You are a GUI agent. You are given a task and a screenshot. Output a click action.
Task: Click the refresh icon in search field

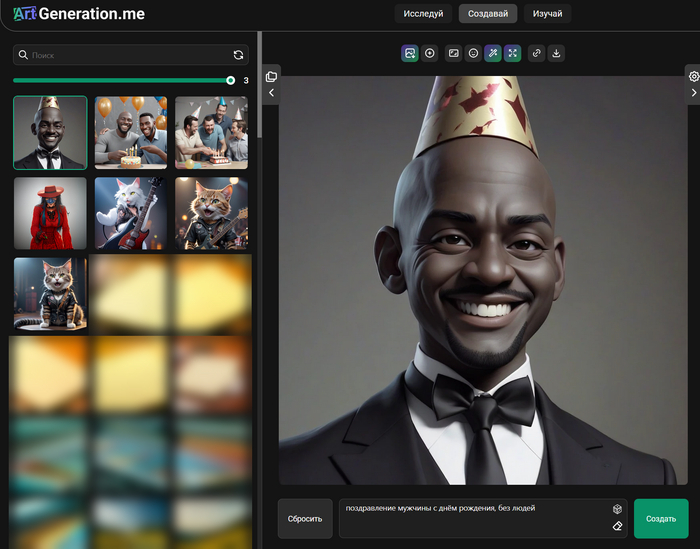point(238,55)
